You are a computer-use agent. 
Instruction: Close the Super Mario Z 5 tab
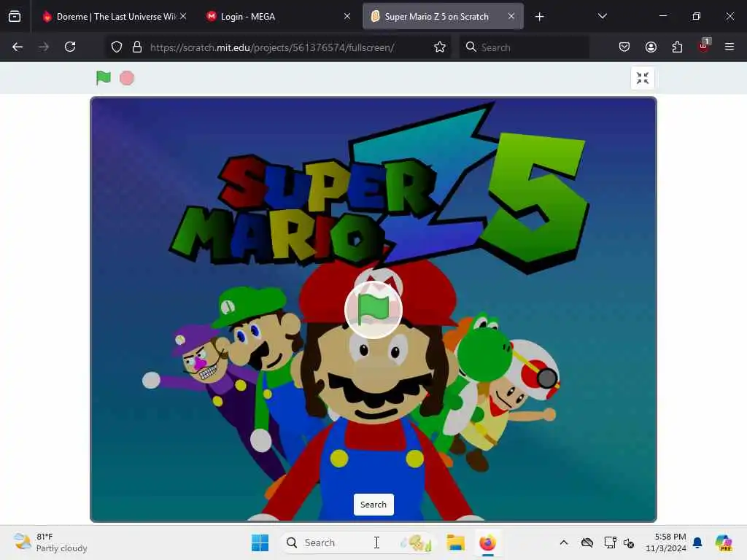(511, 16)
